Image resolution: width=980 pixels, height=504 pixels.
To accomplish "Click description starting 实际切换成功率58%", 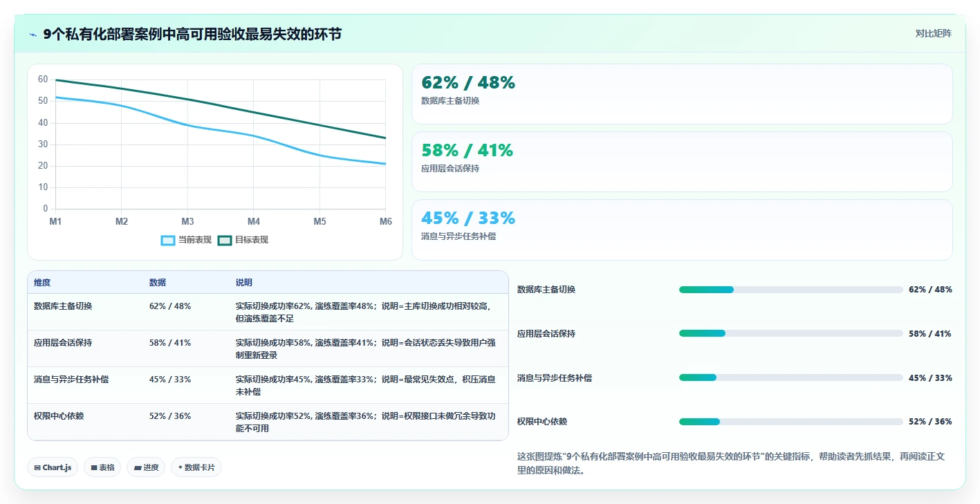I will click(365, 348).
